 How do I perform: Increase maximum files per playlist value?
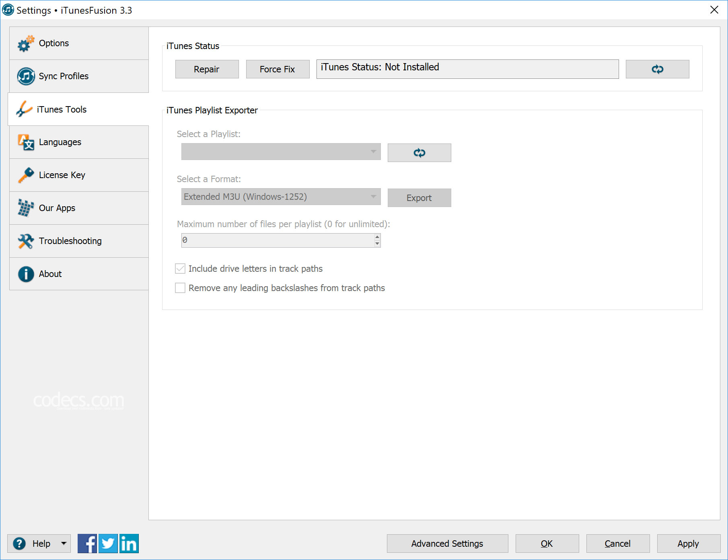point(377,237)
